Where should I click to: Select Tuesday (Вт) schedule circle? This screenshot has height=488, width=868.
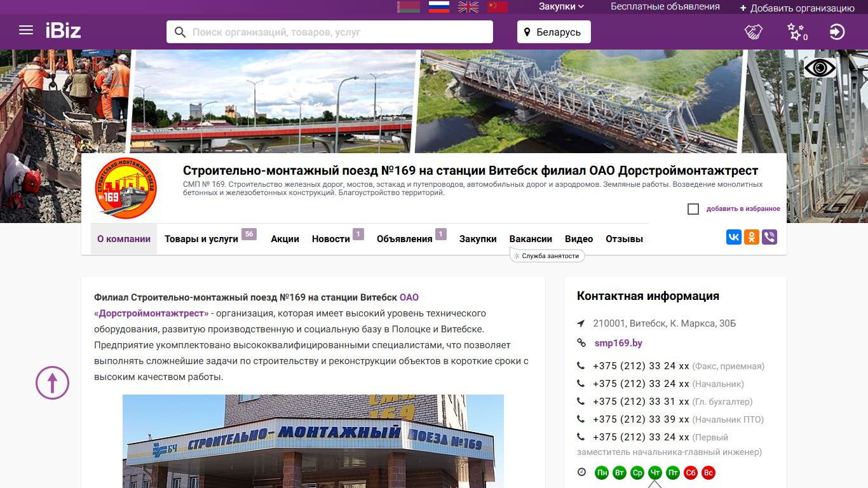pos(620,473)
